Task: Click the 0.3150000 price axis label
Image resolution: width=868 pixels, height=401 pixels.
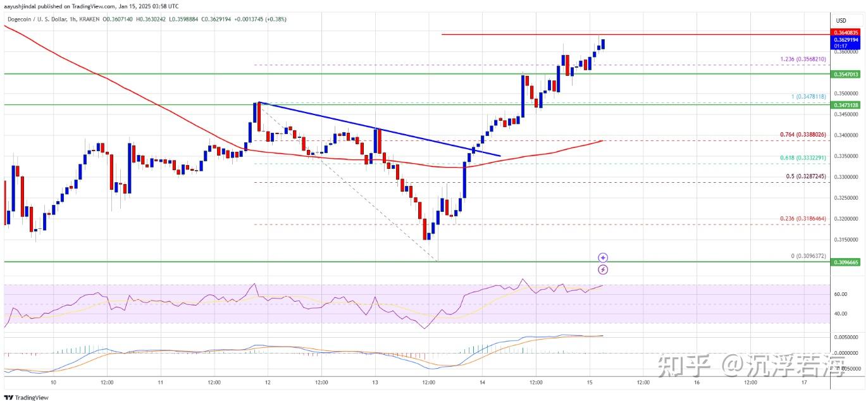Action: point(845,239)
